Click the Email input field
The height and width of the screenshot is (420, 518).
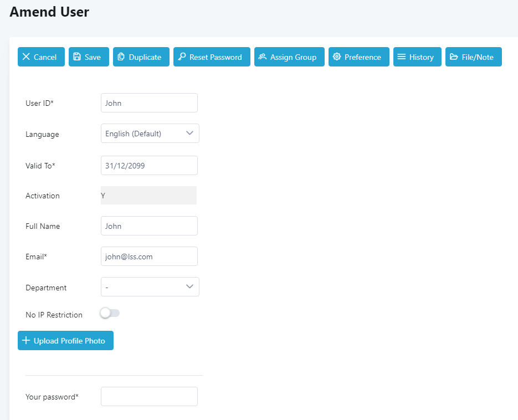[149, 257]
